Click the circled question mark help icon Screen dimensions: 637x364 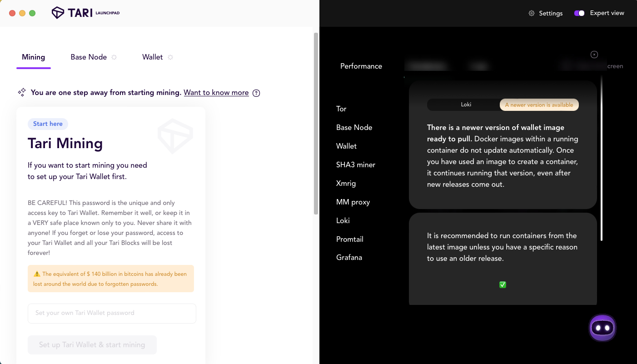(256, 93)
